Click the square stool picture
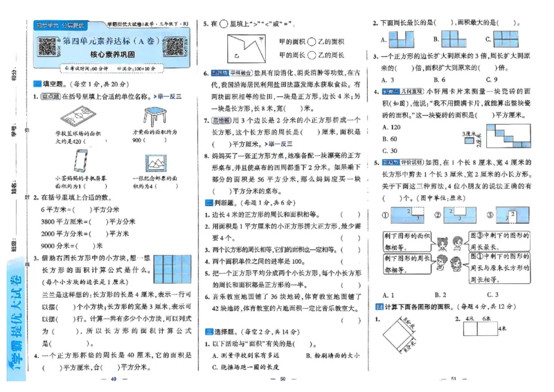554x392 pixels. [x=155, y=116]
